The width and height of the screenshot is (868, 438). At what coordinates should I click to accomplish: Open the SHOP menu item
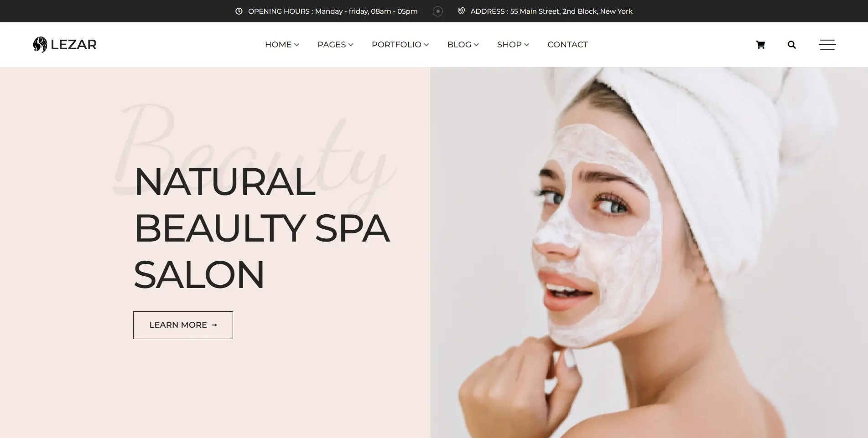point(513,45)
